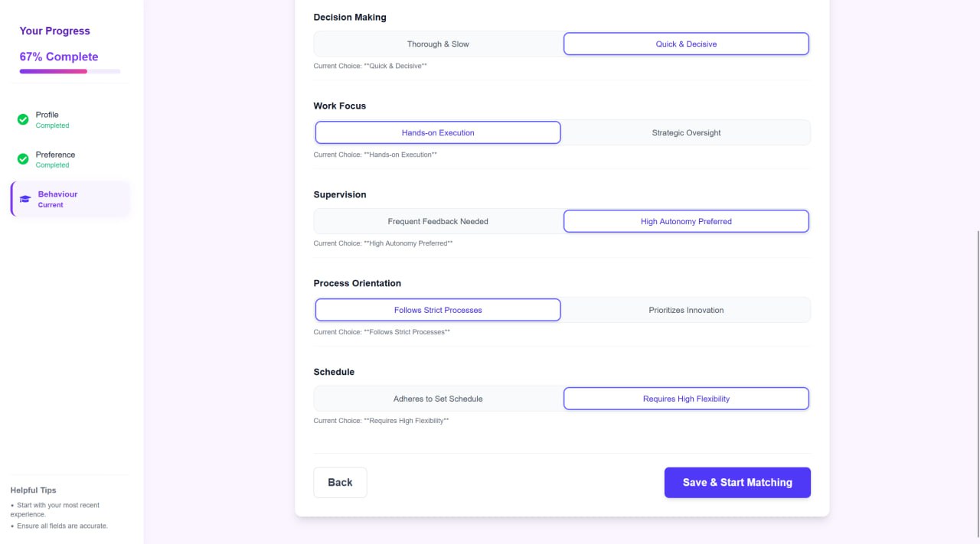Choose High Autonomy Preferred option

(x=686, y=221)
